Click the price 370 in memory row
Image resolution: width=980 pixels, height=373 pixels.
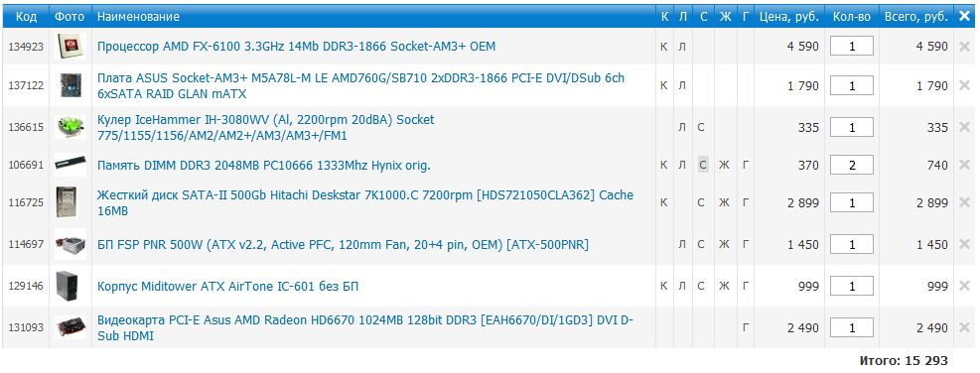[808, 165]
